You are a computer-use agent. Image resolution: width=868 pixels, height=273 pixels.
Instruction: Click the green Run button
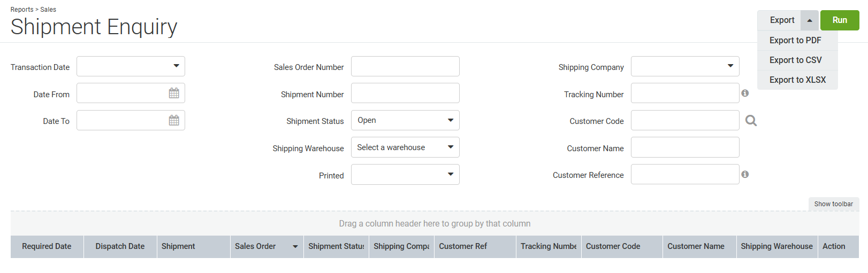coord(840,20)
